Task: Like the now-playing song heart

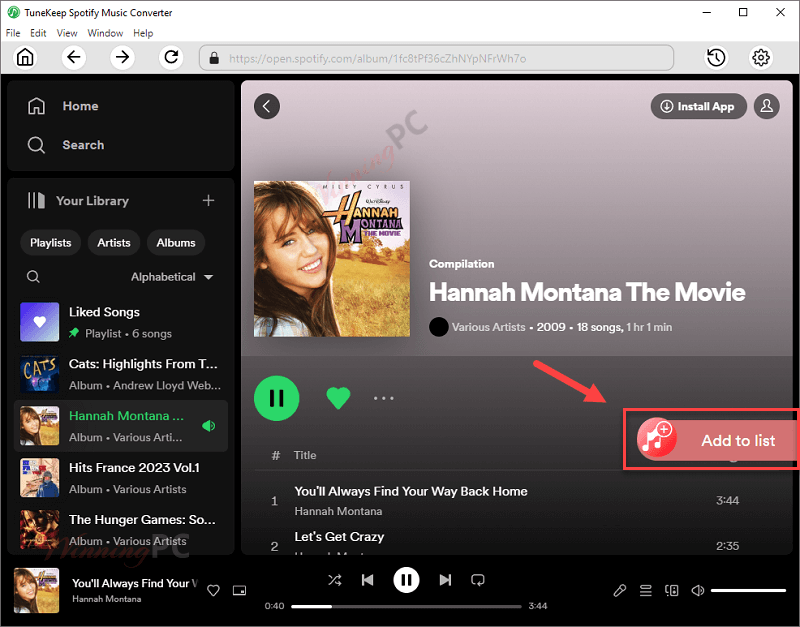Action: click(213, 590)
